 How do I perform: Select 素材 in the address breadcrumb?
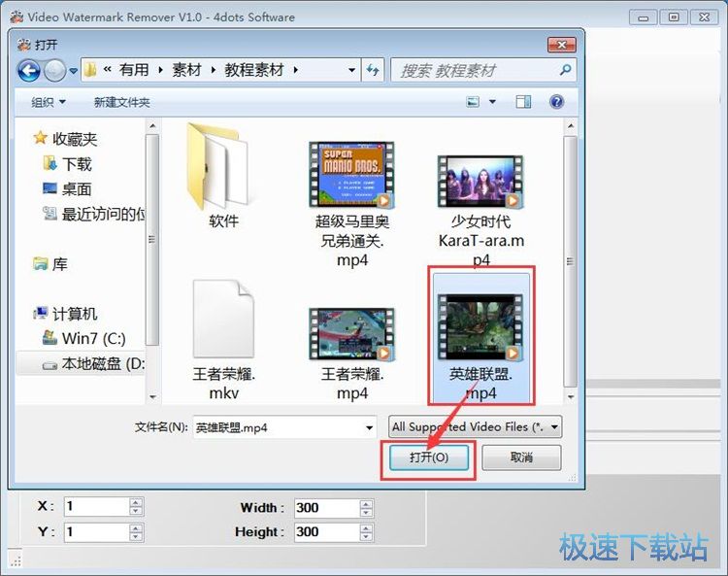click(x=186, y=70)
